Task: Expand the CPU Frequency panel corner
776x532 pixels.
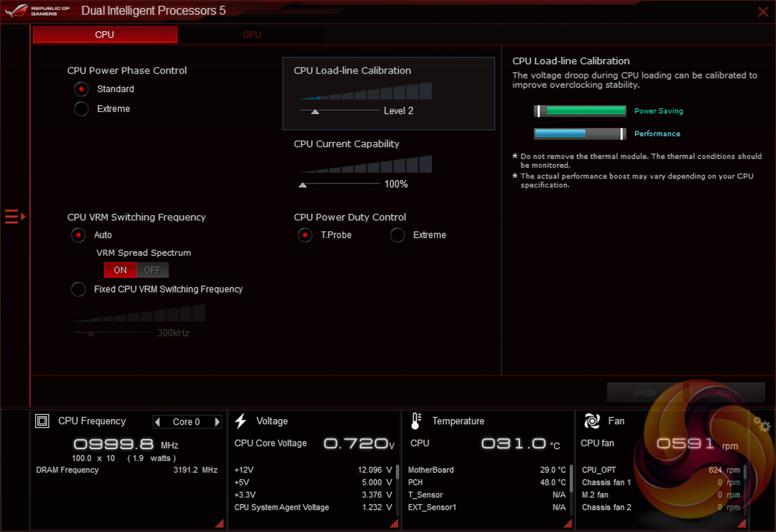Action: click(220, 523)
